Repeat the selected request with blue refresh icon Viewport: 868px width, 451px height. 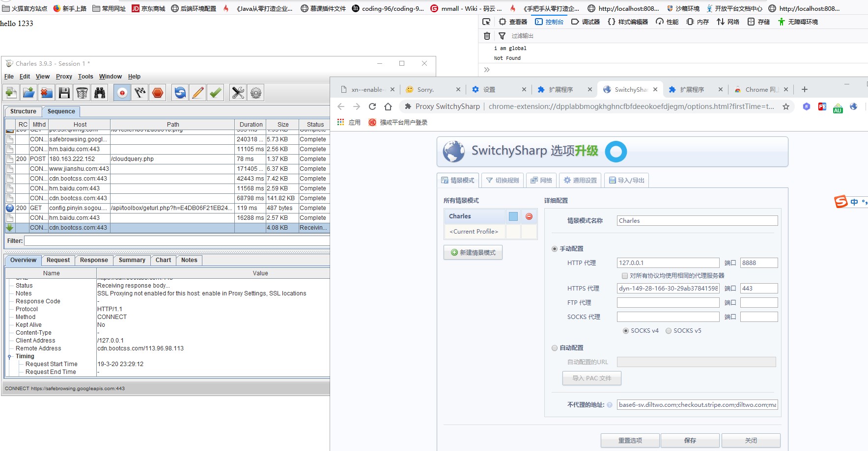180,93
